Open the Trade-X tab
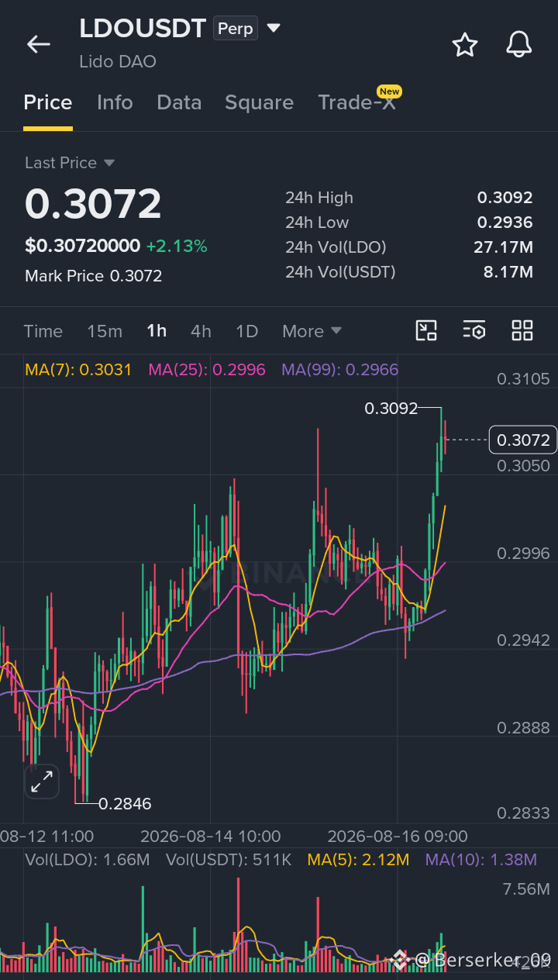558x980 pixels. click(357, 102)
